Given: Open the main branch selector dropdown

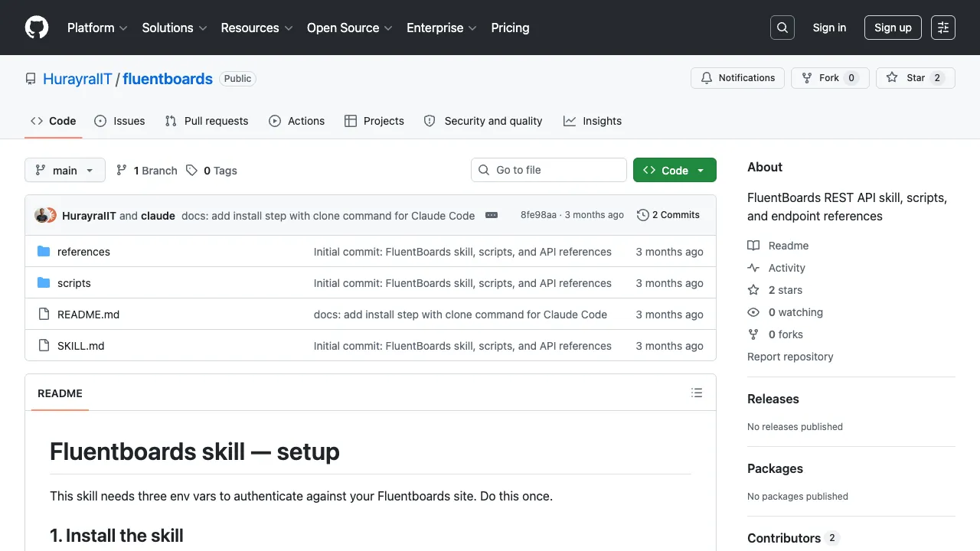Looking at the screenshot, I should pos(64,170).
